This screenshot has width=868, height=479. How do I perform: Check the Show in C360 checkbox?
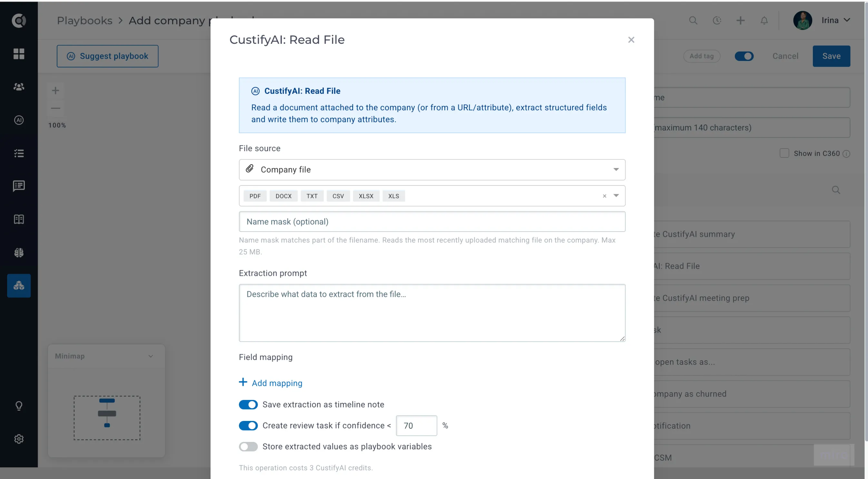tap(784, 153)
